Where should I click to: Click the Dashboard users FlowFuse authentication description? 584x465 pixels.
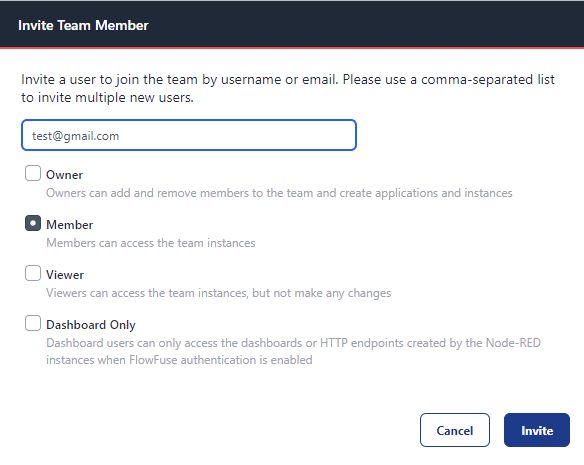coord(293,351)
